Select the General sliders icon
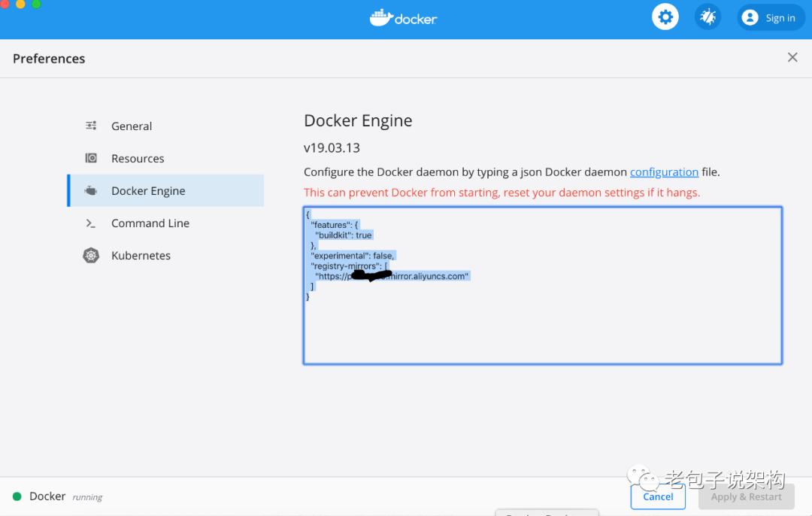Screen dimensions: 812x516 (x=91, y=126)
